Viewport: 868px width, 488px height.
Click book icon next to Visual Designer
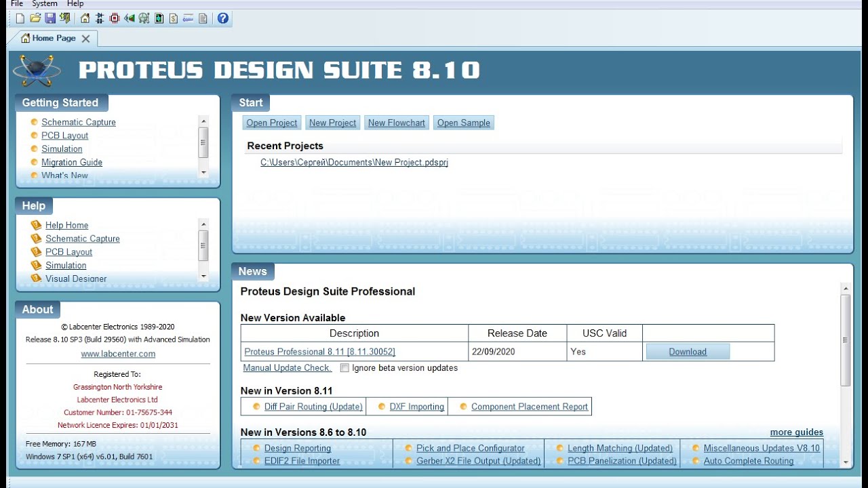pyautogui.click(x=36, y=279)
